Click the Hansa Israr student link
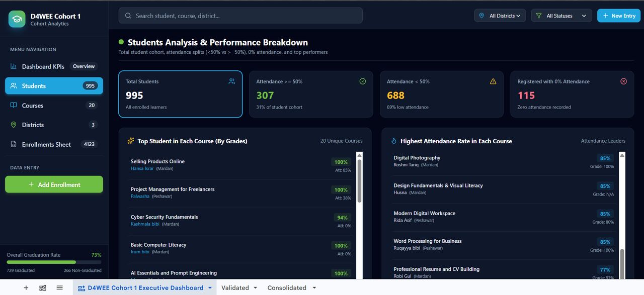 point(142,169)
